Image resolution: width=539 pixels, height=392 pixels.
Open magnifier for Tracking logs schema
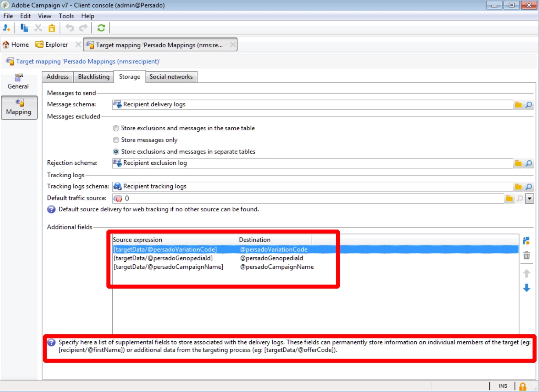pyautogui.click(x=529, y=187)
